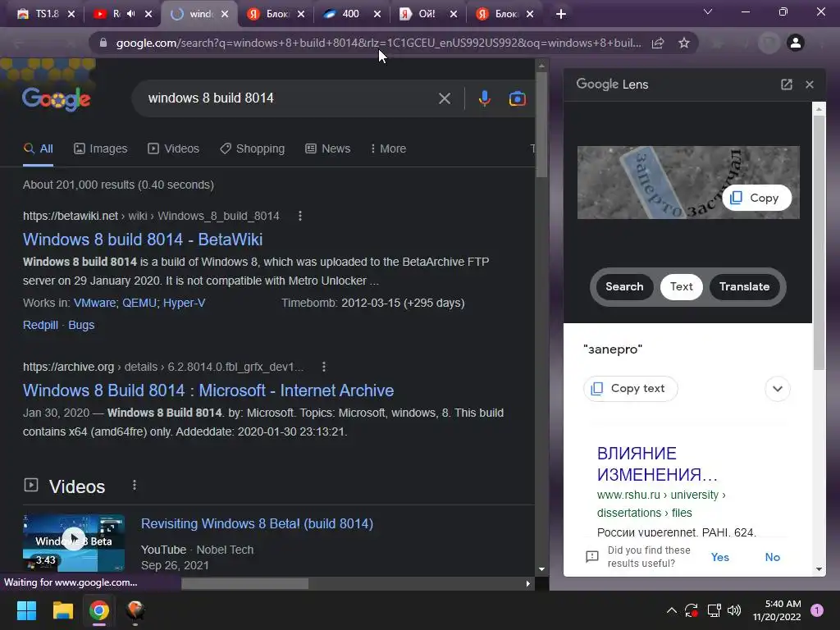Select the Images search filter
This screenshot has width=840, height=630.
coord(101,149)
